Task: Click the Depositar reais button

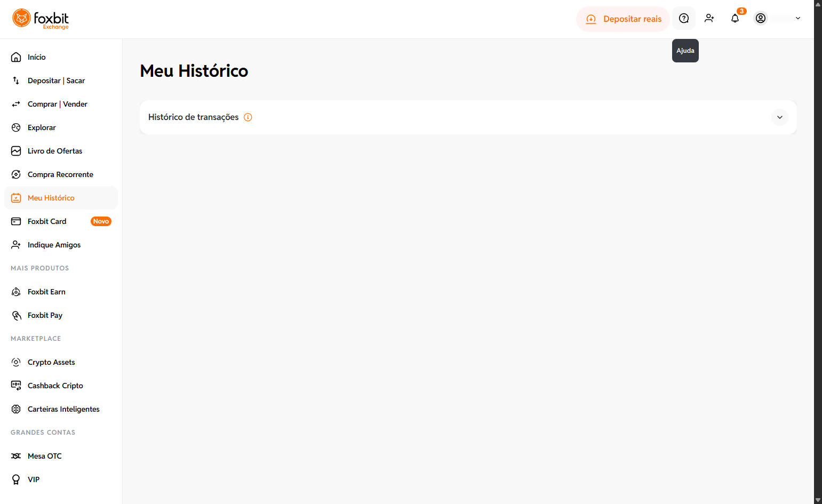Action: point(623,19)
